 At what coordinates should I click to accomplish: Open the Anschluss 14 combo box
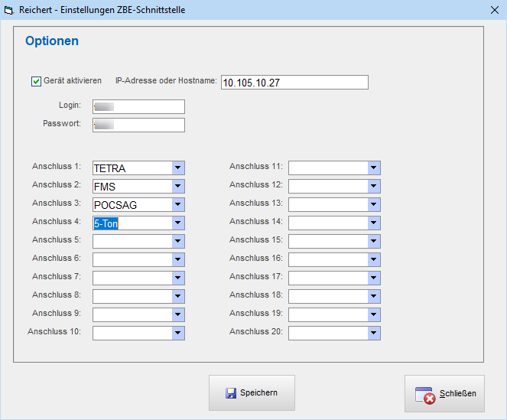click(x=373, y=223)
